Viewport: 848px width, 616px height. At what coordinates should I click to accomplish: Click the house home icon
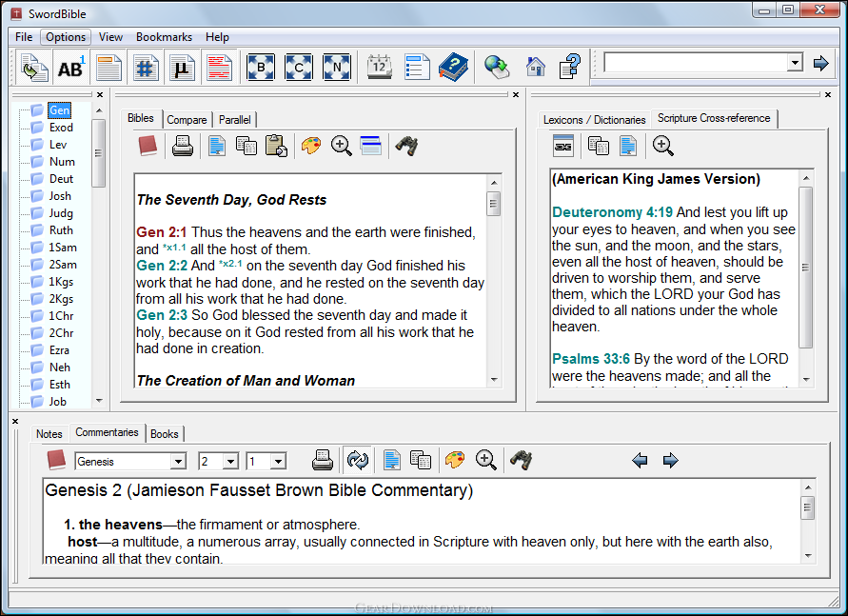536,67
